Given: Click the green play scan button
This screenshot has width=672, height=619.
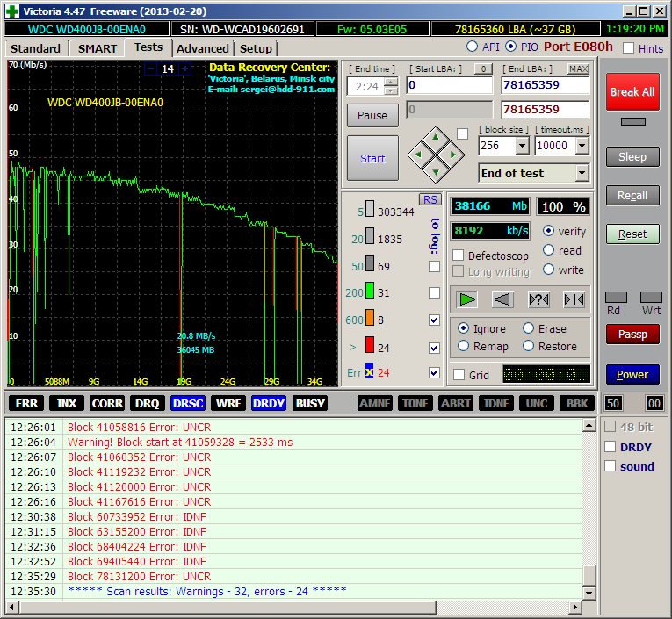Looking at the screenshot, I should (x=466, y=299).
